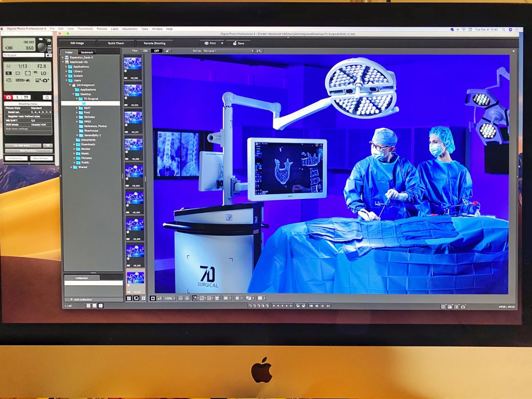Click the zoom out minus icon
532x399 pixels.
[x=180, y=298]
